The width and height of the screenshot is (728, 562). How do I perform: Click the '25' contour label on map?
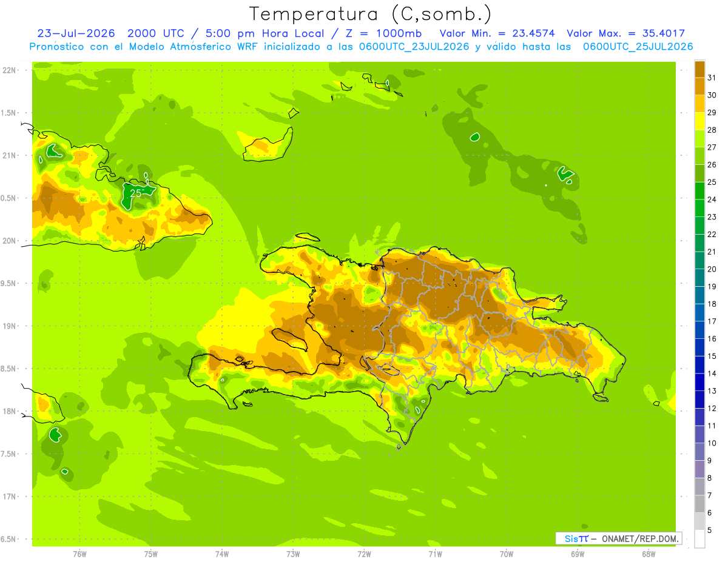[136, 193]
